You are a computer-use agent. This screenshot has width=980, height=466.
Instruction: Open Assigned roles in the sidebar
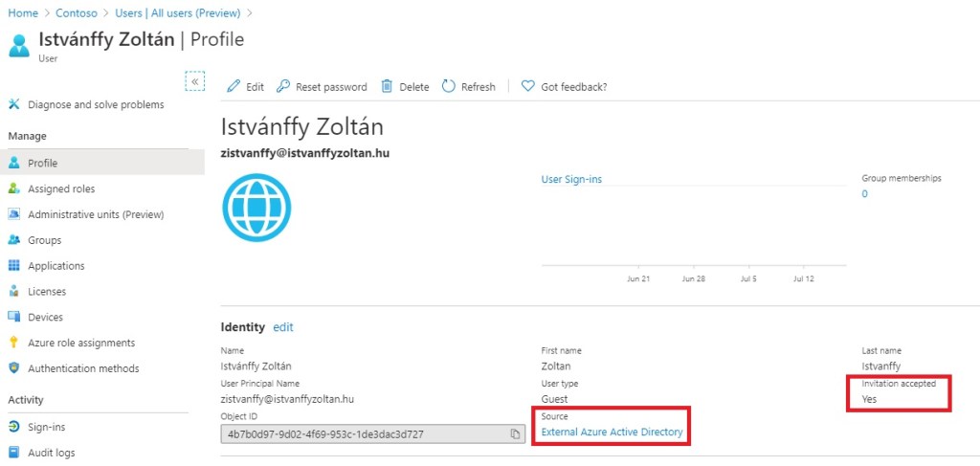(61, 189)
